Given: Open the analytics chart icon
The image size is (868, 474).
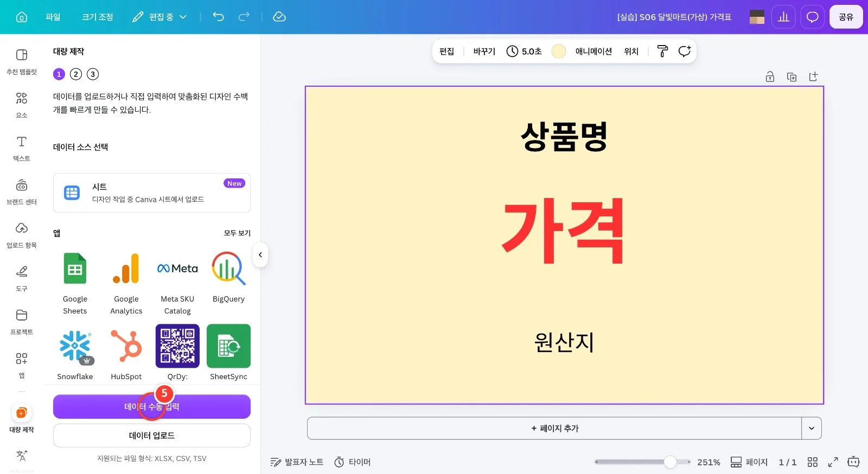Looking at the screenshot, I should 783,17.
